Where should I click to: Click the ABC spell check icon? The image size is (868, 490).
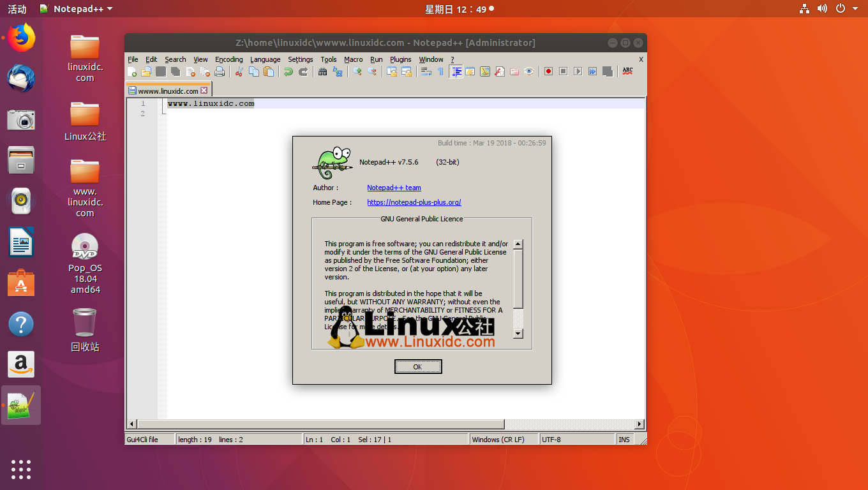(x=627, y=71)
